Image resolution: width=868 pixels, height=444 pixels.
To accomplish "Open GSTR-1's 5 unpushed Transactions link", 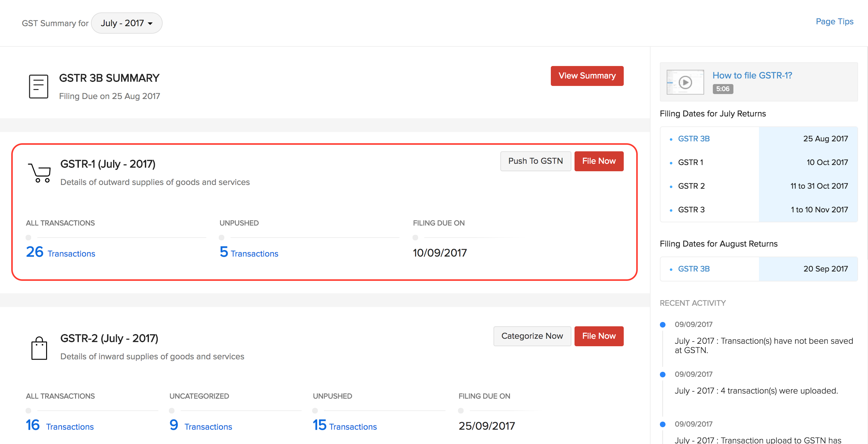I will pyautogui.click(x=249, y=253).
